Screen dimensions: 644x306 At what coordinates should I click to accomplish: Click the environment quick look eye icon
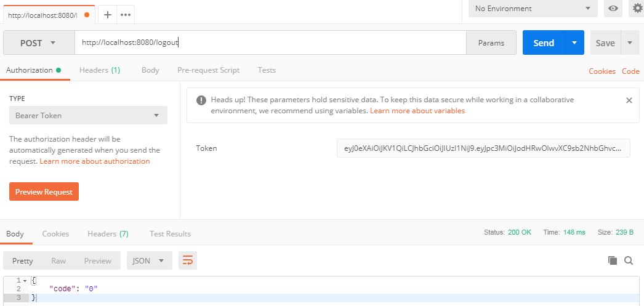tap(613, 9)
